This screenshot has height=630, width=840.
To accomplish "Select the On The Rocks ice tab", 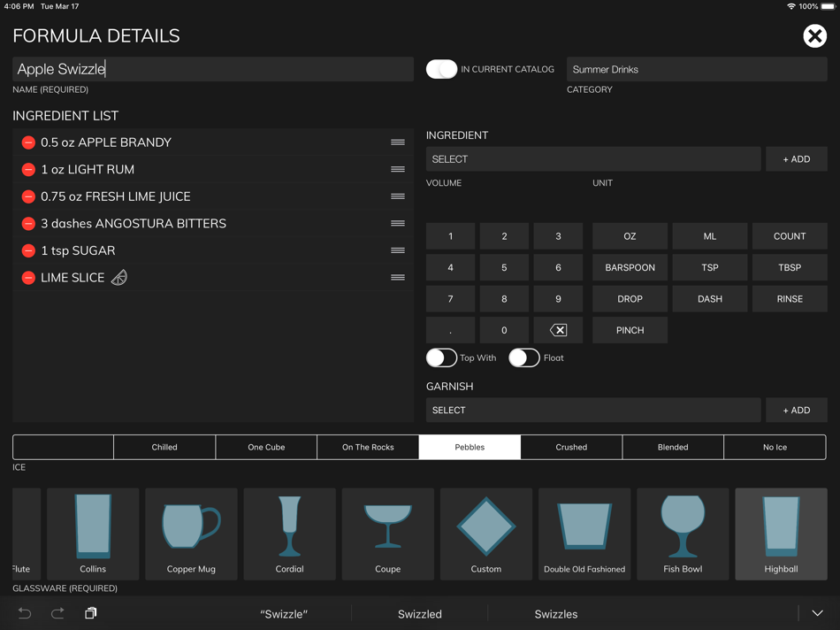I will point(368,447).
